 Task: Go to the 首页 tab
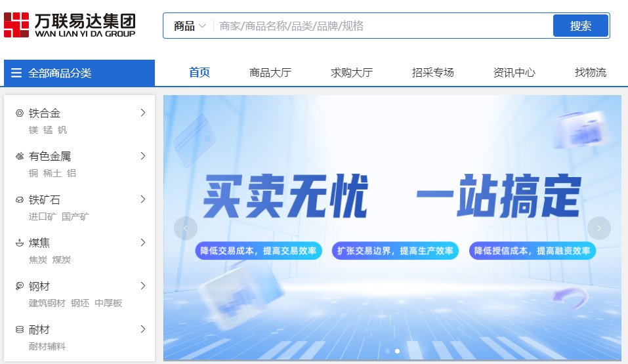click(199, 73)
